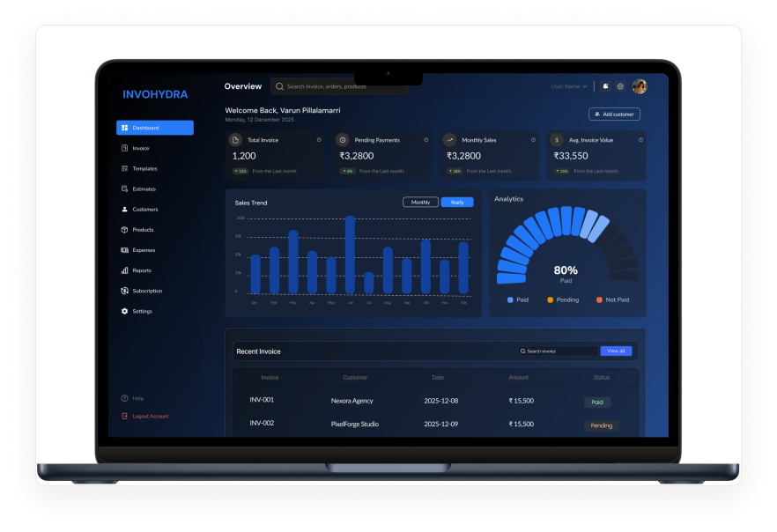Viewport: 777px width, 532px height.
Task: Go to the Invoice section
Action: 141,148
